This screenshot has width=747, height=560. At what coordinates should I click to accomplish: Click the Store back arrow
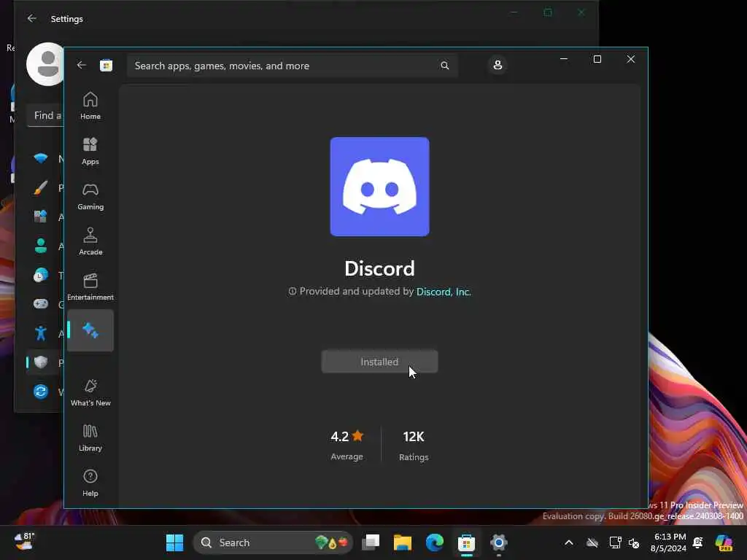tap(82, 65)
